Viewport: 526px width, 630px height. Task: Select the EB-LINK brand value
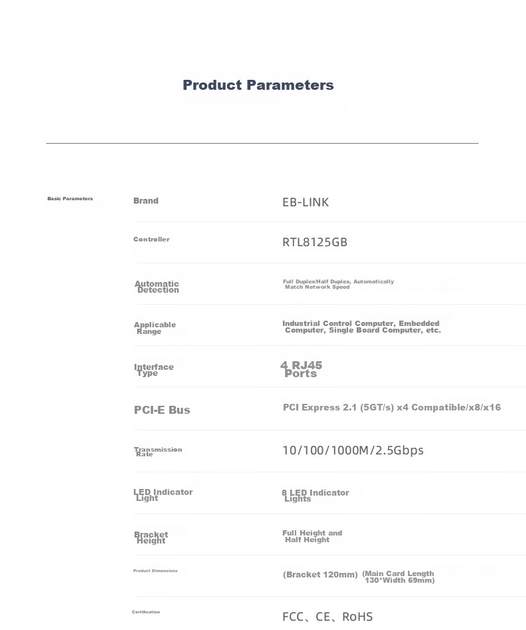pyautogui.click(x=305, y=202)
